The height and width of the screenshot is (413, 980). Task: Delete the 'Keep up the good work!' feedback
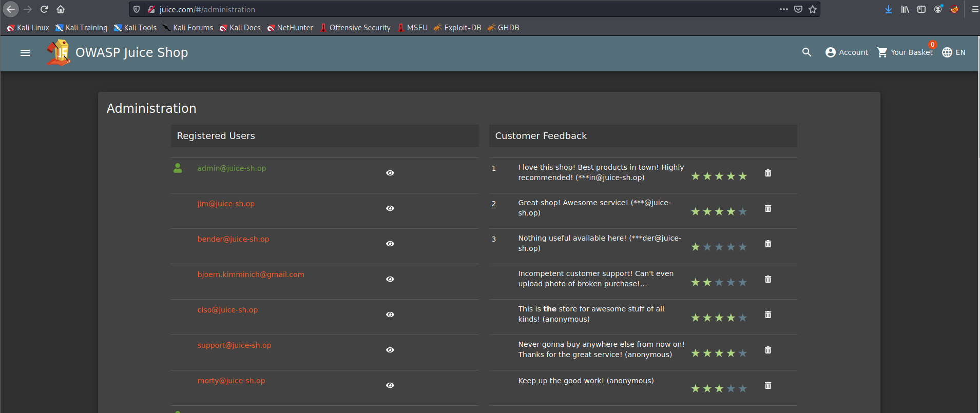tap(768, 385)
